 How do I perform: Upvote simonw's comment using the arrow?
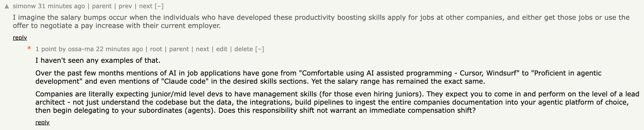pyautogui.click(x=7, y=6)
